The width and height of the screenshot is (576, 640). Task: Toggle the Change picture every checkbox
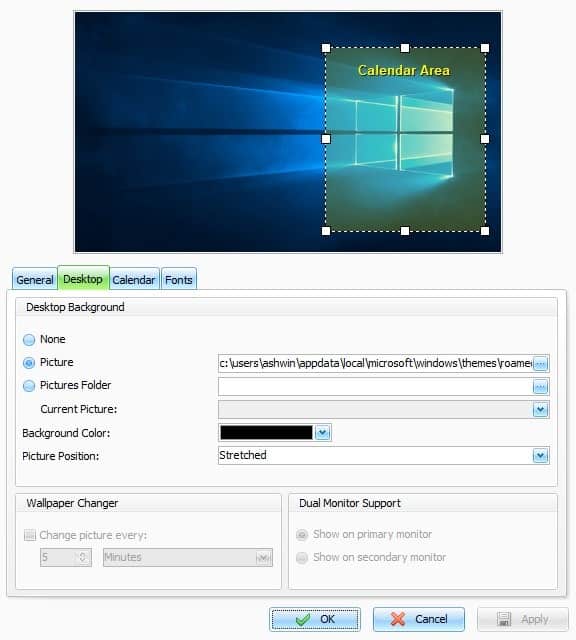[x=30, y=535]
